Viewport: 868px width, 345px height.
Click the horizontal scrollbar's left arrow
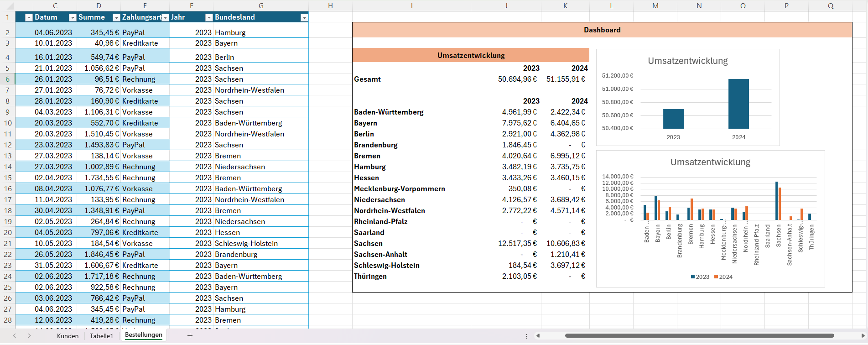tap(538, 336)
